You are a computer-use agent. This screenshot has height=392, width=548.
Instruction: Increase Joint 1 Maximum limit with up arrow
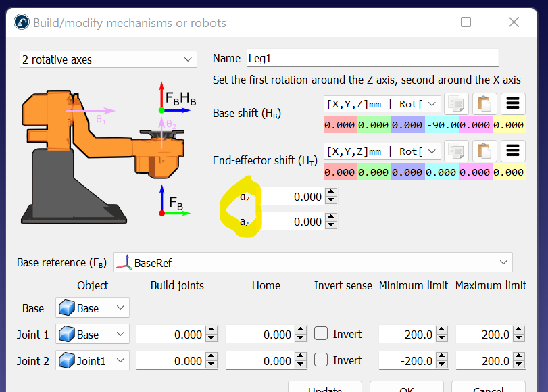click(x=518, y=330)
